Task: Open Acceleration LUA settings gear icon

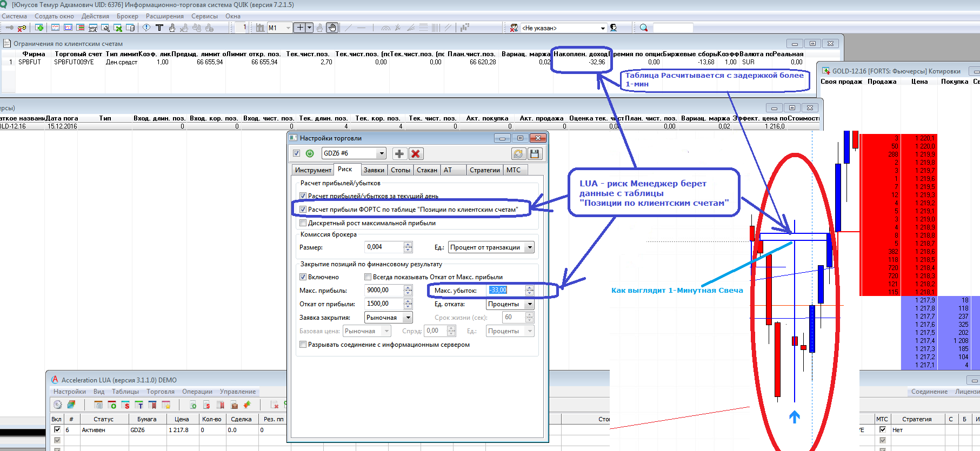Action: pyautogui.click(x=58, y=405)
